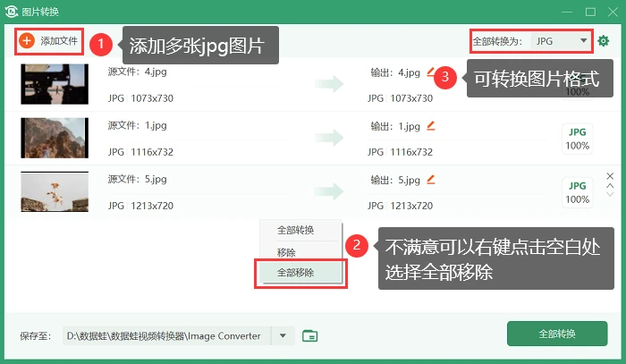Viewport: 626px width, 364px height.
Task: Open the JPG 100% format badge for 5.jpg
Action: [578, 192]
